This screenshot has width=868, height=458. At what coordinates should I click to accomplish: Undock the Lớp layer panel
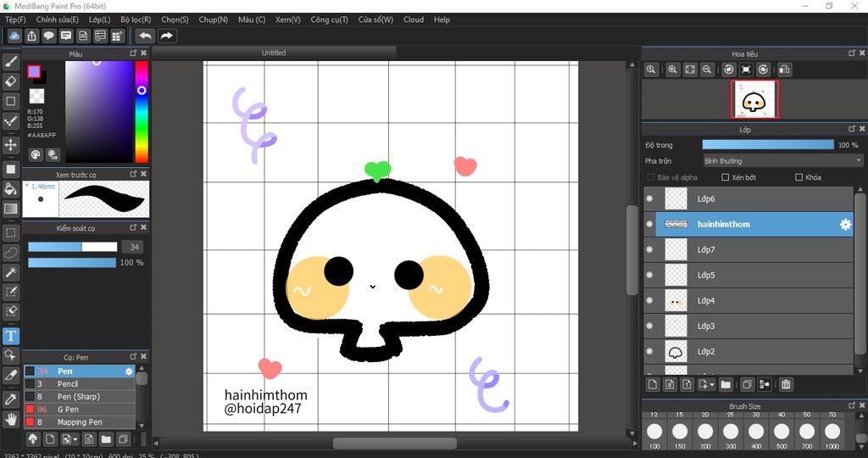click(x=852, y=129)
